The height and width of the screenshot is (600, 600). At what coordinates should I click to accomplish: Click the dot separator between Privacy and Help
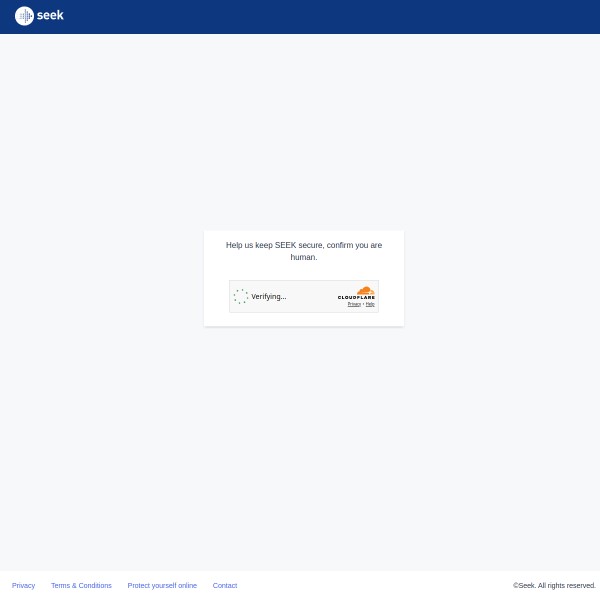[x=363, y=304]
